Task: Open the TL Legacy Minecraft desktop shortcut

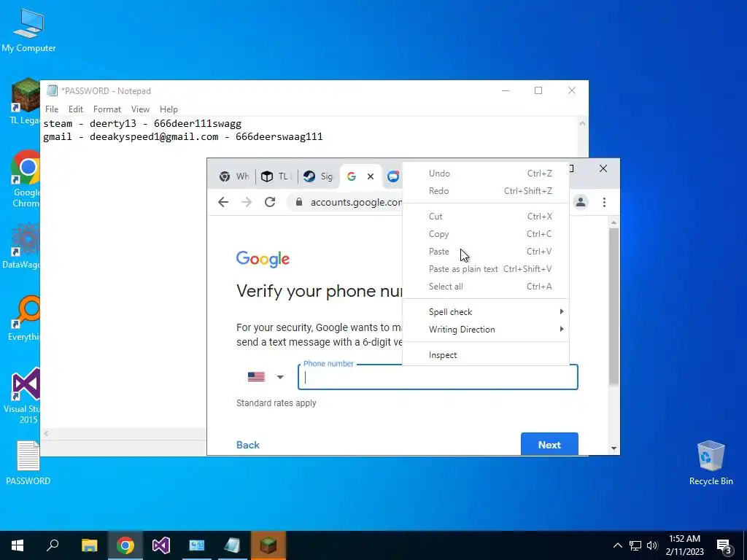Action: pyautogui.click(x=25, y=101)
